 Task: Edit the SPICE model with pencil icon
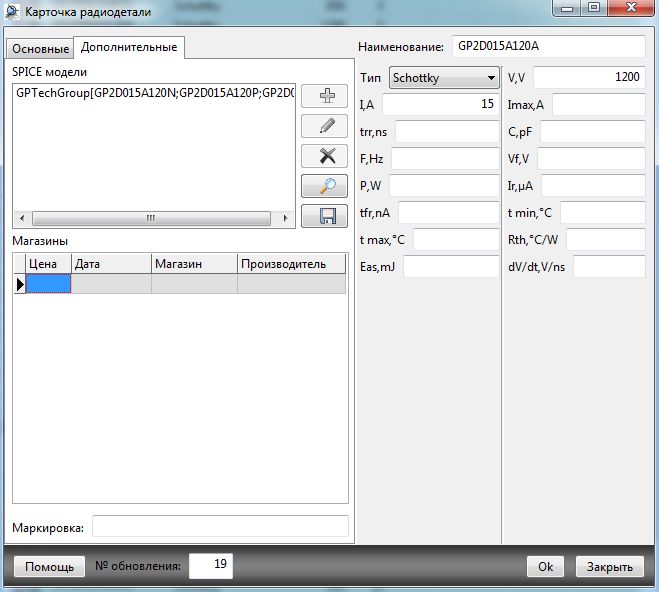point(324,126)
